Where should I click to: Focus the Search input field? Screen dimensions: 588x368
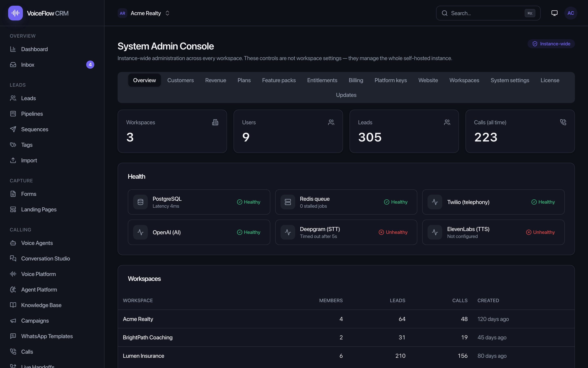pos(488,13)
